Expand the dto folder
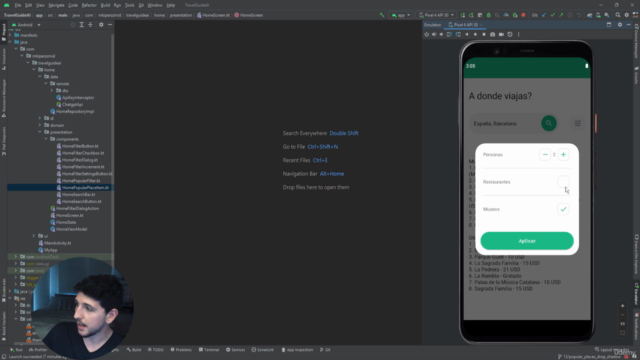Viewport: 640px width, 360px height. (52, 91)
